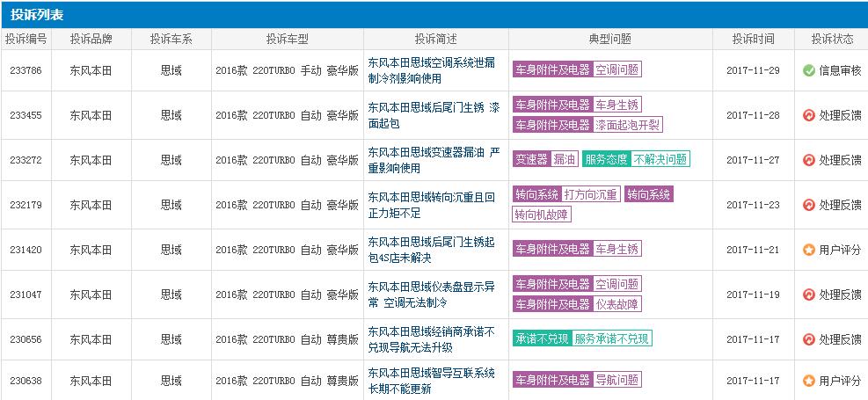Image resolution: width=868 pixels, height=400 pixels.
Task: Click the 投诉编号 column header
Action: point(26,40)
